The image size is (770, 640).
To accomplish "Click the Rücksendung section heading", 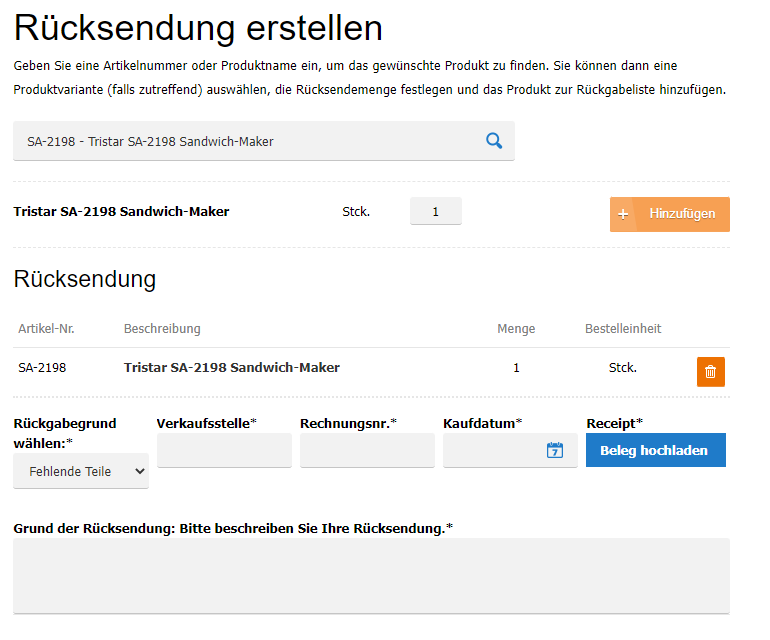I will (x=84, y=279).
